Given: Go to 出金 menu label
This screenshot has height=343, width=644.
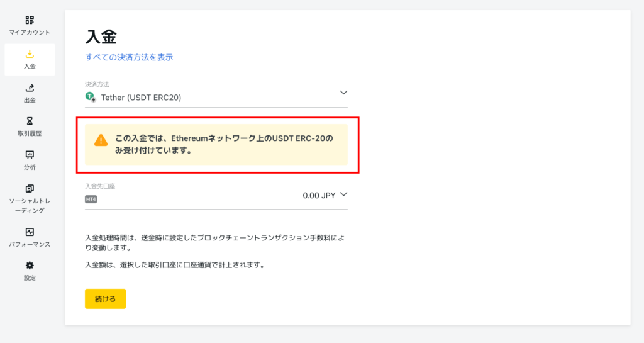Looking at the screenshot, I should (x=30, y=100).
